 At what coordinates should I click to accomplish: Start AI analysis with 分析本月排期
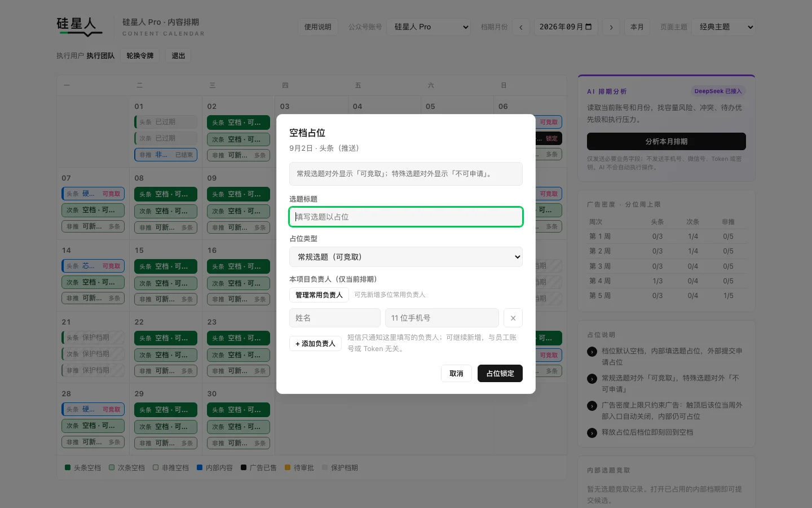click(x=667, y=141)
